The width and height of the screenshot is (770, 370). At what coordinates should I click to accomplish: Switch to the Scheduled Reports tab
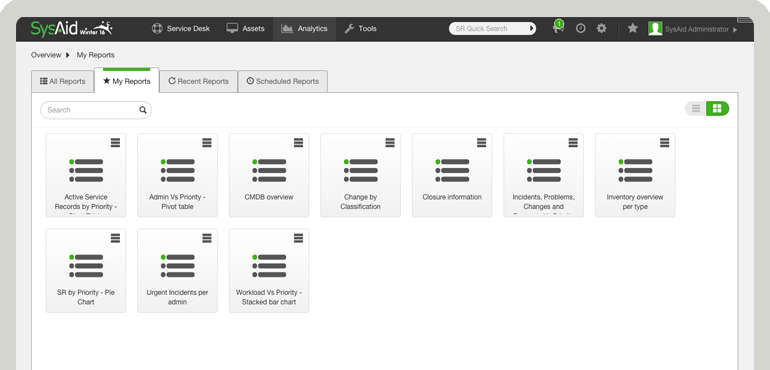click(283, 81)
